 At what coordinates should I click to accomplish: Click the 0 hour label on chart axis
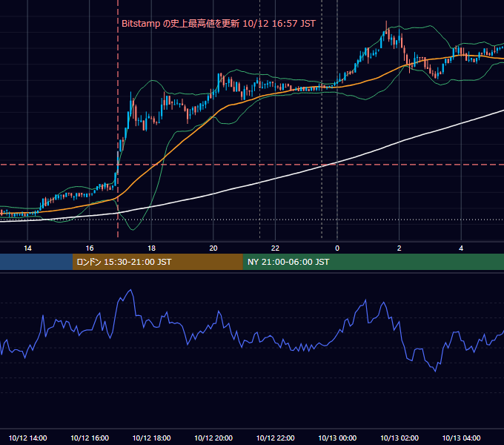tap(337, 248)
